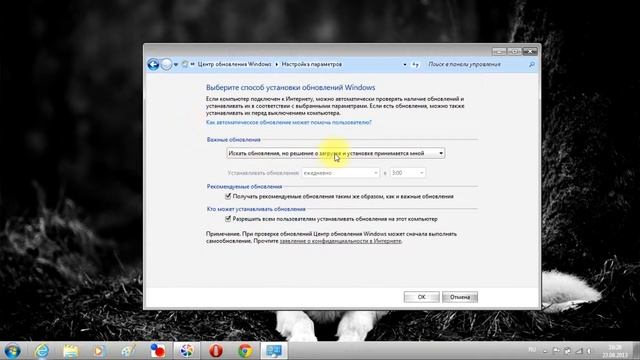Click the network tray icon
Viewport: 640px width, 360px height.
click(x=579, y=351)
